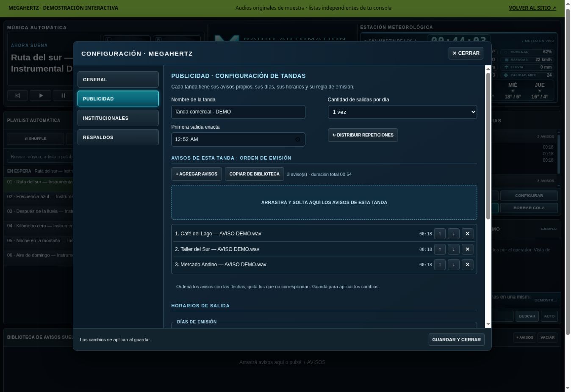The height and width of the screenshot is (392, 571).
Task: Follow Volver al sitio link
Action: point(532,8)
